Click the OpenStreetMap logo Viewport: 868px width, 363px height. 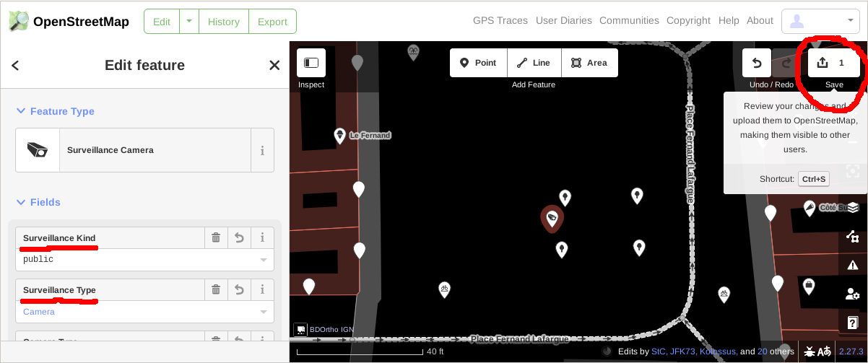(69, 21)
